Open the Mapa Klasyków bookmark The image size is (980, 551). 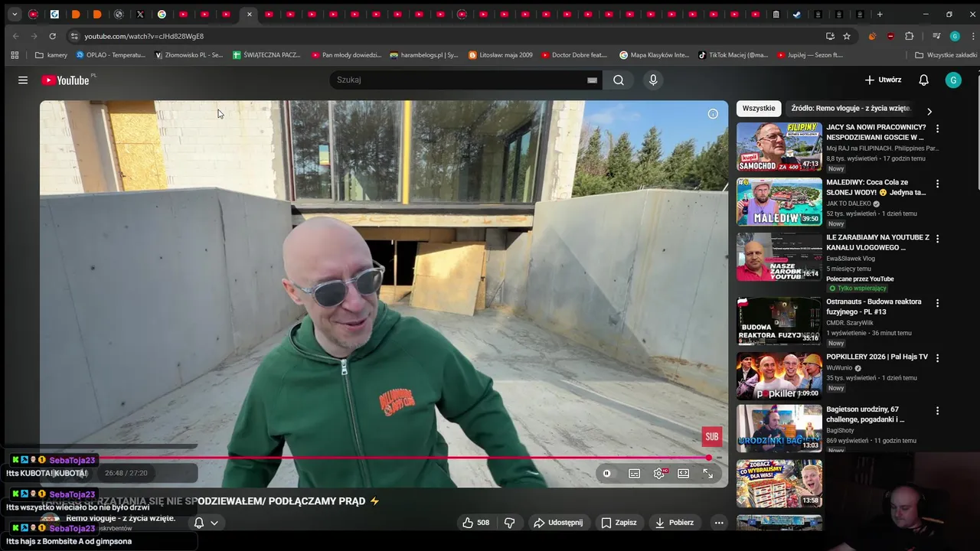coord(655,55)
